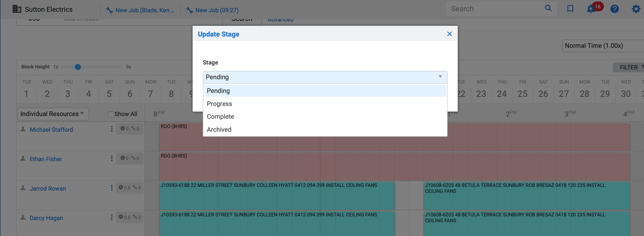
Task: Select Progress from stage list
Action: click(219, 104)
